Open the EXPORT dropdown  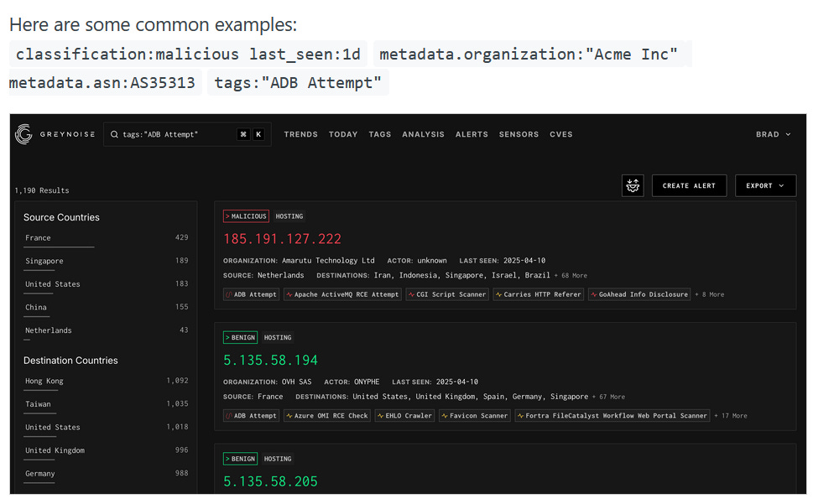765,185
